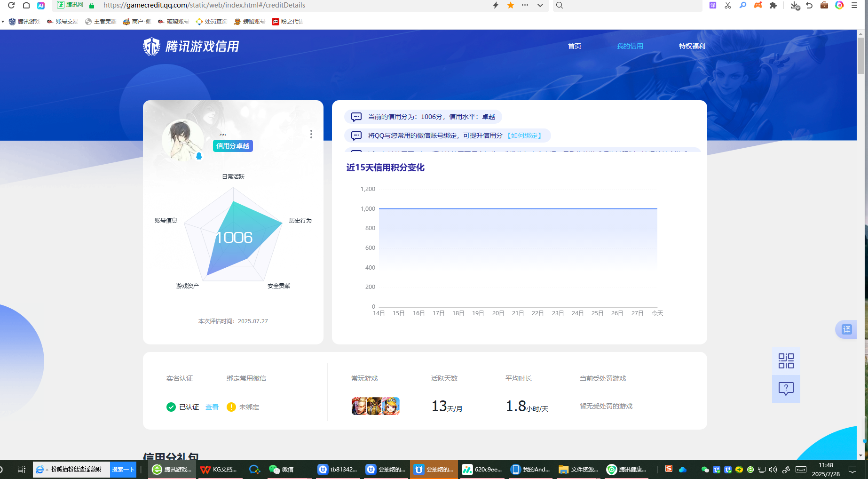Image resolution: width=868 pixels, height=479 pixels.
Task: Click the floating translate 译 button
Action: (846, 329)
